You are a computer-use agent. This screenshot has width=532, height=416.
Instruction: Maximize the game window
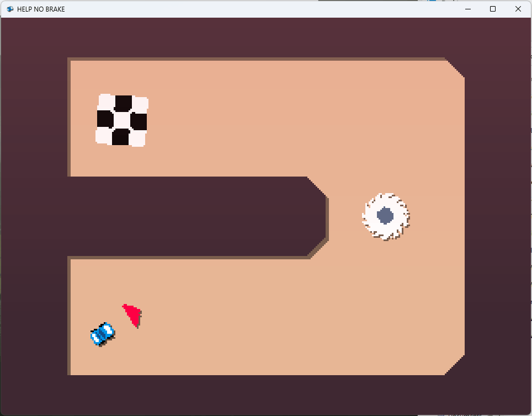492,9
